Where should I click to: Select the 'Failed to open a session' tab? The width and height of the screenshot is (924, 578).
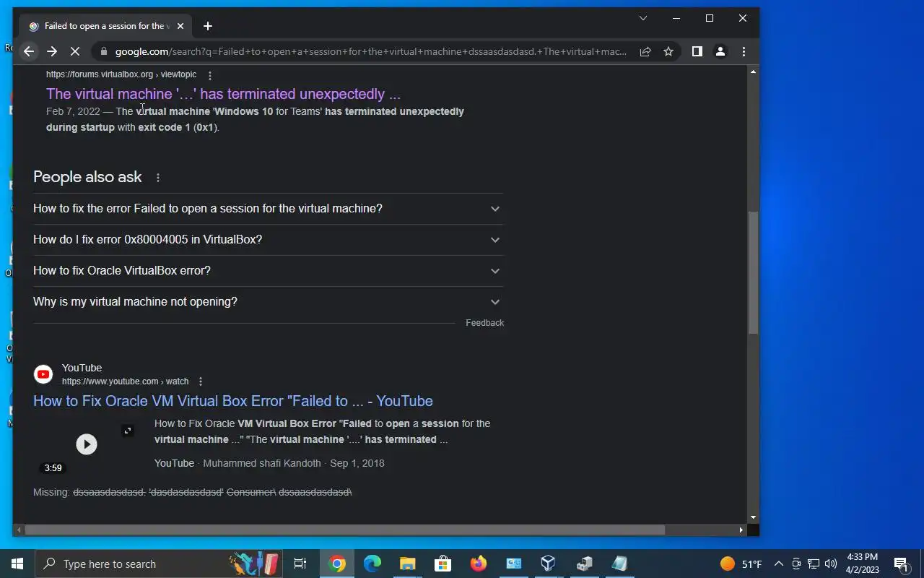pos(107,26)
